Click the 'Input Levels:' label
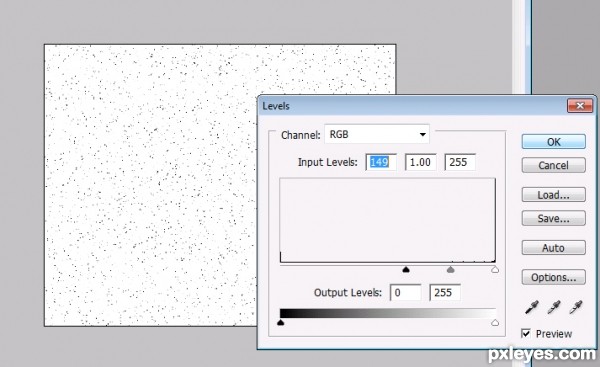The image size is (600, 367). [x=328, y=162]
